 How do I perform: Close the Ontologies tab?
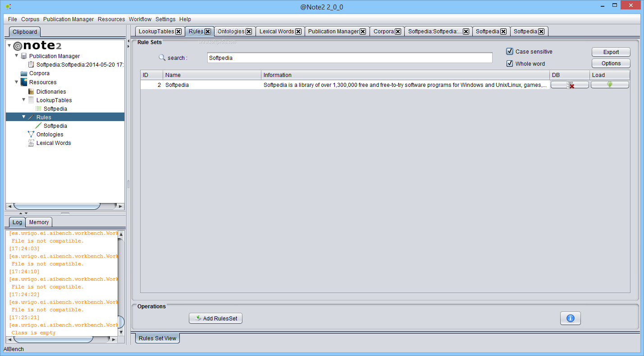(x=249, y=32)
